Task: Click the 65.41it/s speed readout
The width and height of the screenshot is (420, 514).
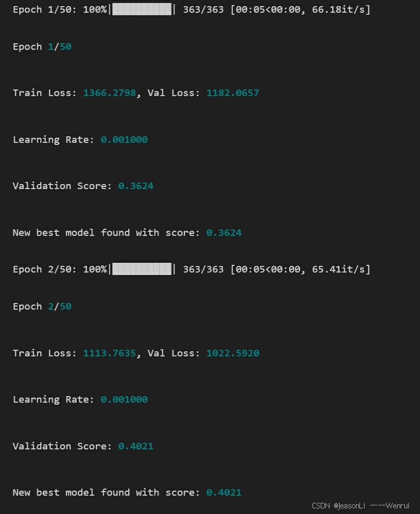Action: point(338,269)
